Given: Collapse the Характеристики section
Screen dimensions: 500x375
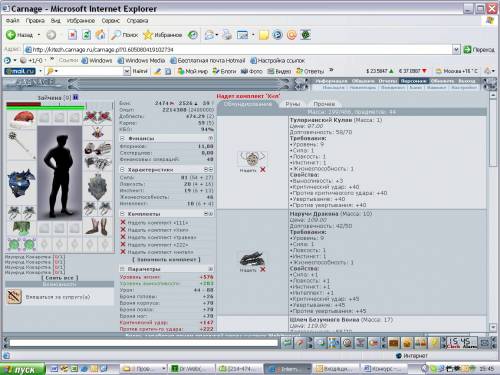Looking at the screenshot, I should [122, 170].
